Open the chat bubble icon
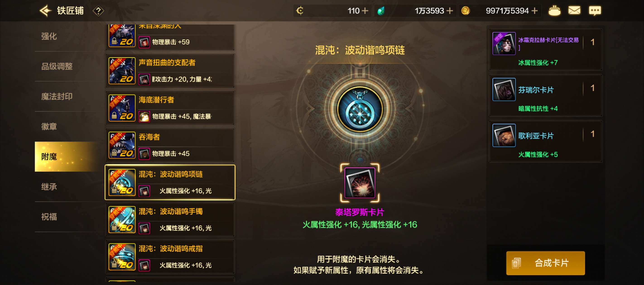This screenshot has width=644, height=285. [595, 11]
